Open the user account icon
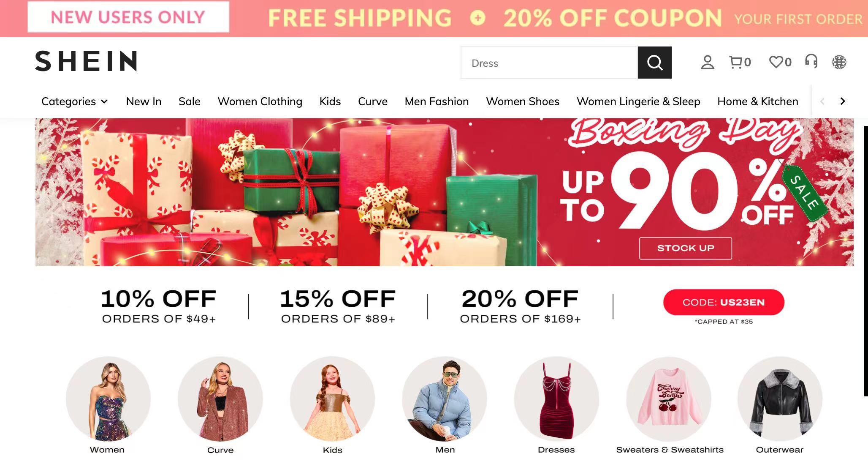This screenshot has width=868, height=464. point(708,63)
